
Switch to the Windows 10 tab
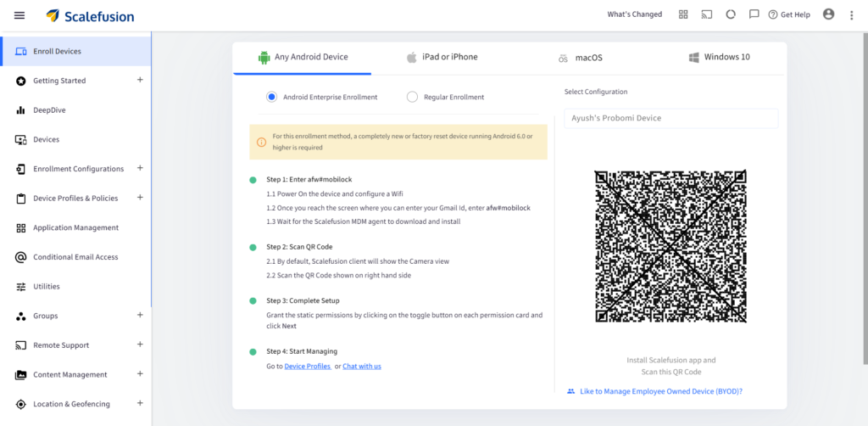[x=719, y=58]
